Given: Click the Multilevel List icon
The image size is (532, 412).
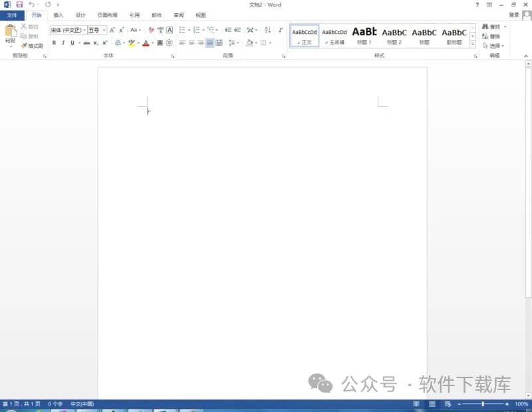Looking at the screenshot, I should coord(211,30).
